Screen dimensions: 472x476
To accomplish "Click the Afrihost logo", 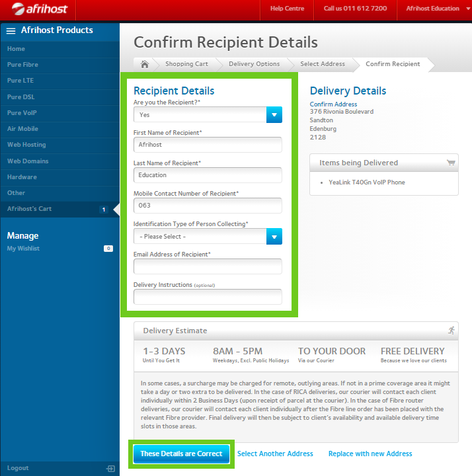I will (38, 9).
